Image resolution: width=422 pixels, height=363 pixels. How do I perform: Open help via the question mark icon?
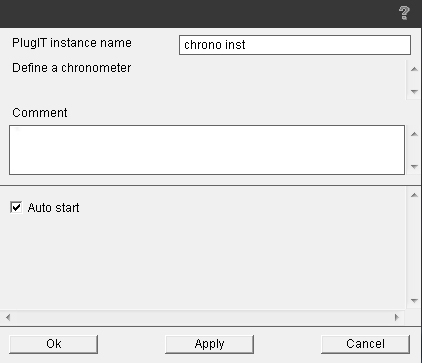click(x=404, y=13)
